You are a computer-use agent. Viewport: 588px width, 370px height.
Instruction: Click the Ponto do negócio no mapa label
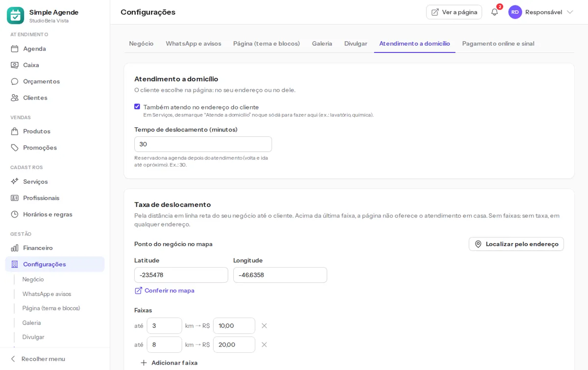point(173,244)
